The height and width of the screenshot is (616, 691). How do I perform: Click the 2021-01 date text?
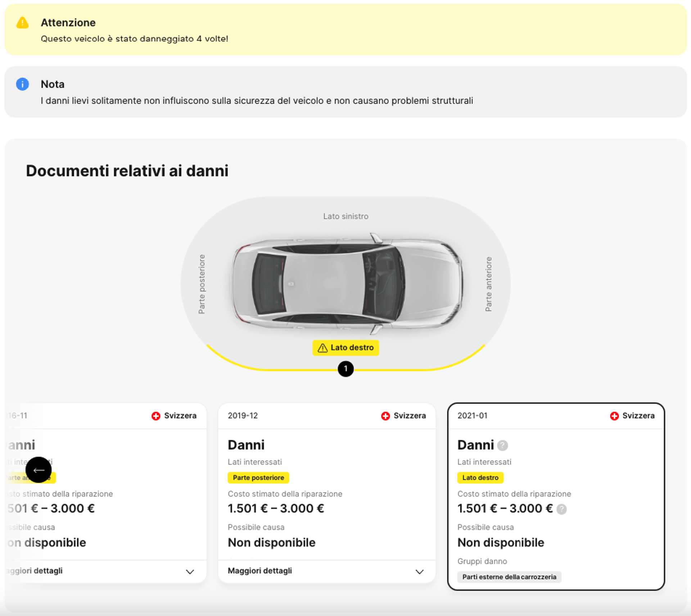[x=473, y=415]
